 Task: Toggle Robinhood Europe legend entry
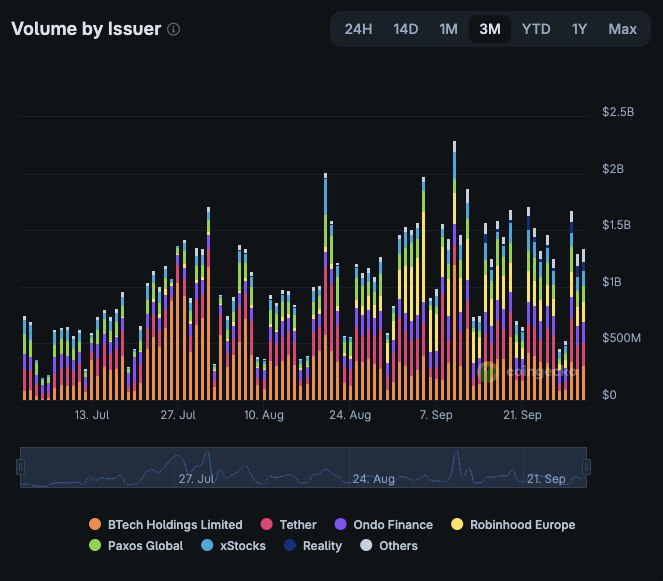coord(513,525)
